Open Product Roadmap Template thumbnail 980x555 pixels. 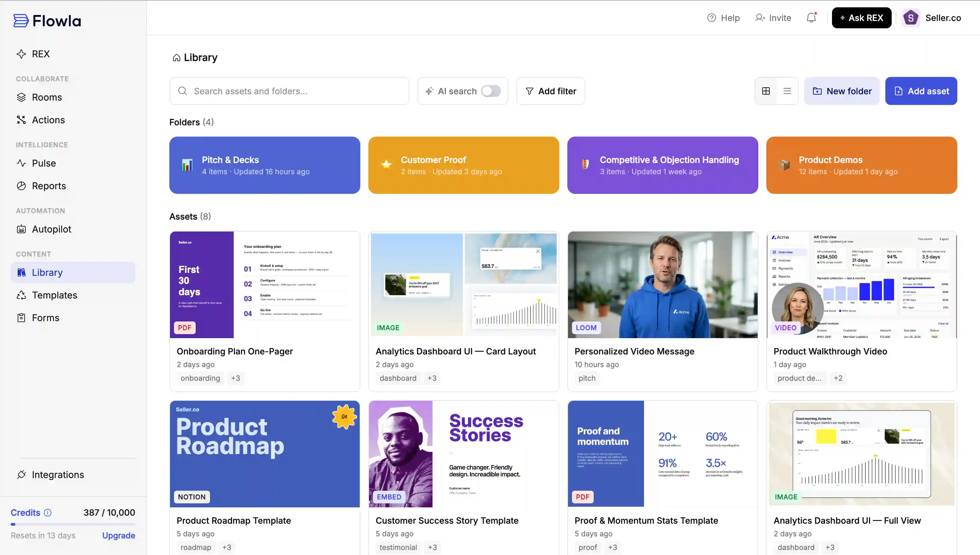click(265, 454)
